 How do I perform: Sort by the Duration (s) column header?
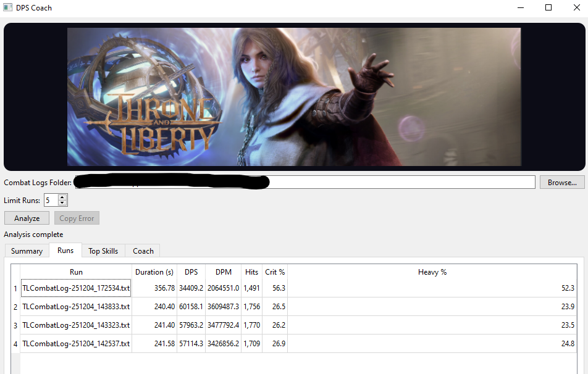[154, 272]
